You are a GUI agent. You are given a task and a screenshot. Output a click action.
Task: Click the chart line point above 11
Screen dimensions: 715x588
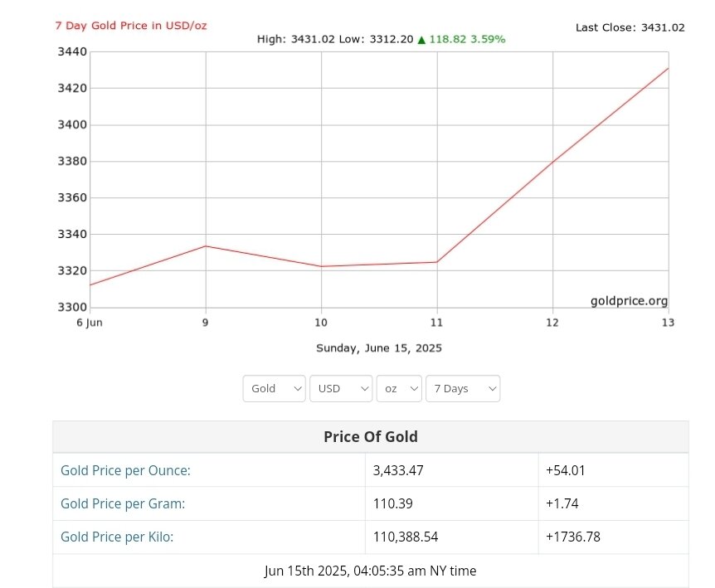[437, 262]
